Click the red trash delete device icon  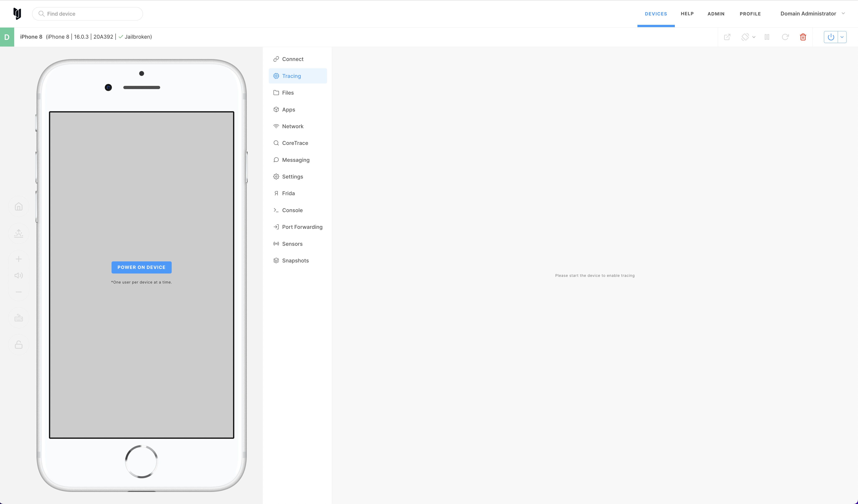pyautogui.click(x=803, y=37)
